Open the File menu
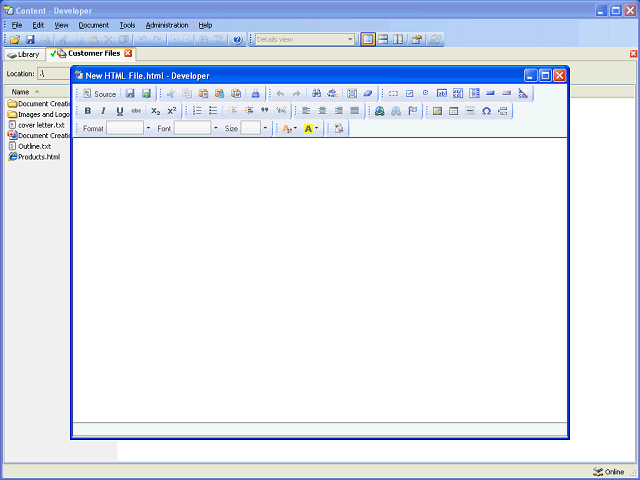640x480 pixels. tap(17, 25)
